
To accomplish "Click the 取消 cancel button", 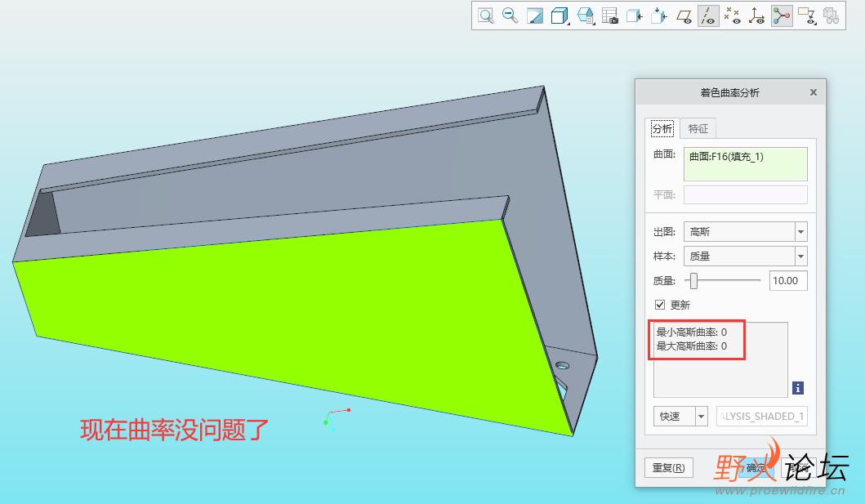I will coord(799,467).
